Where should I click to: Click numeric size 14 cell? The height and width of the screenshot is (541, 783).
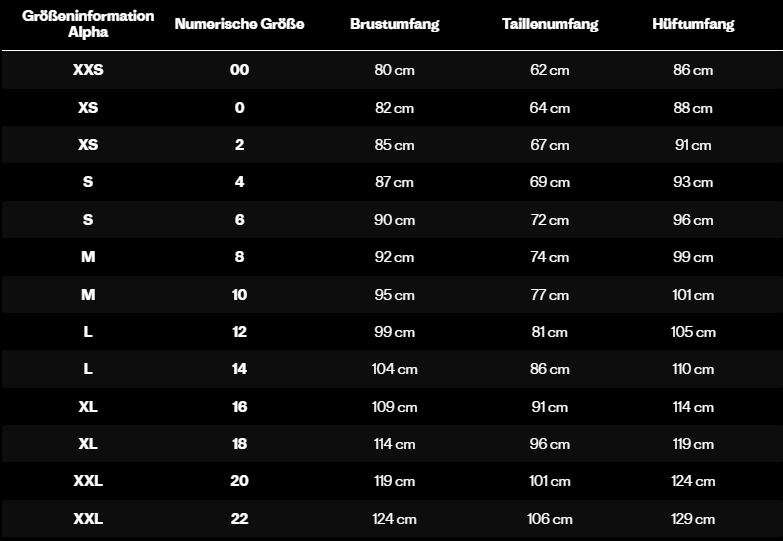[x=239, y=369]
